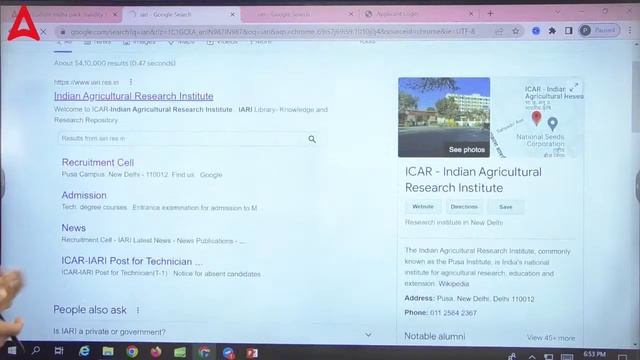Show hidden system tray icons chevron

532,357
